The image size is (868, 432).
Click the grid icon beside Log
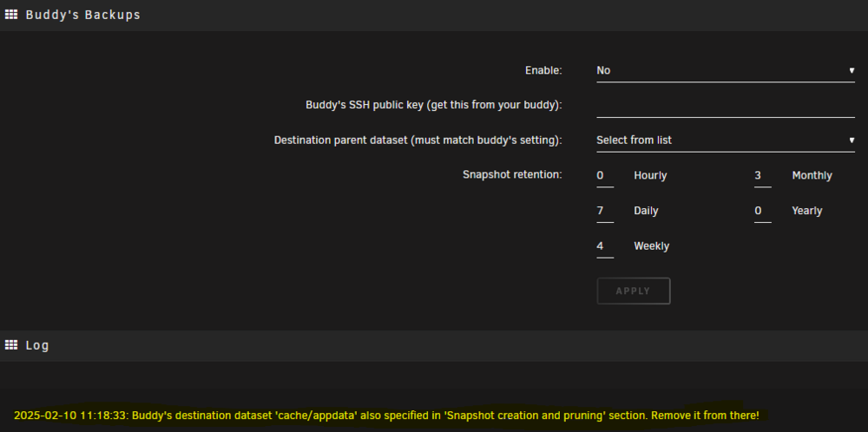coord(11,345)
